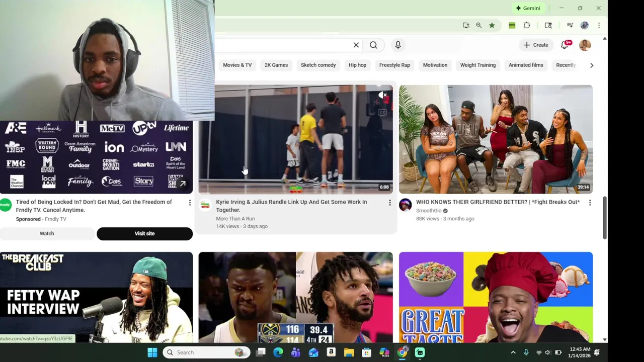The width and height of the screenshot is (644, 362).
Task: Select the Motivation filter chip
Action: 435,65
